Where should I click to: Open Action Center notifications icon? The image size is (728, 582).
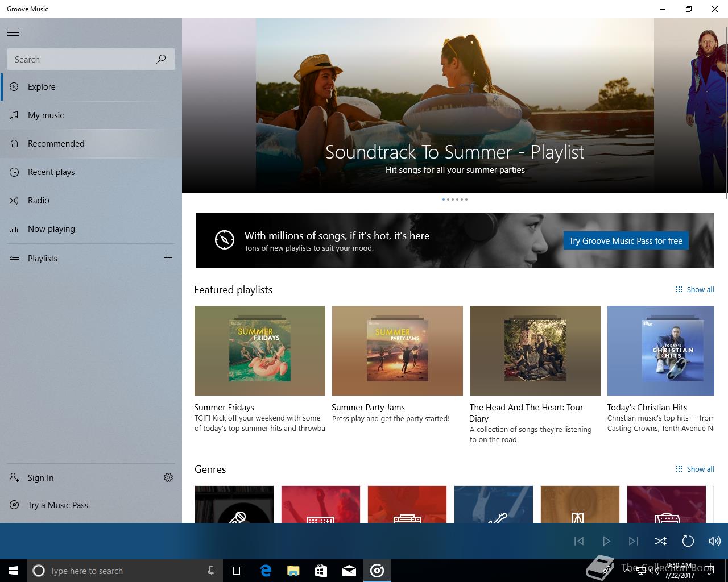(709, 571)
